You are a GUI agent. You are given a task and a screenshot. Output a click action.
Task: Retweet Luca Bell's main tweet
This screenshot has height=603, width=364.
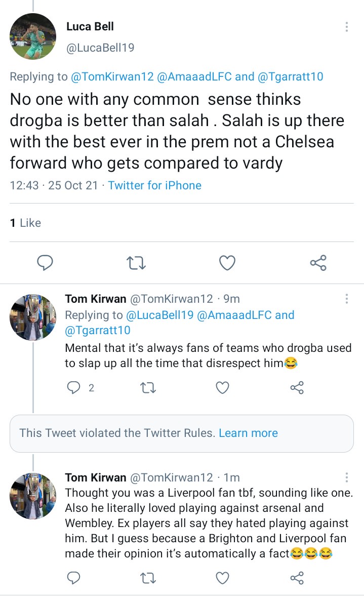click(x=136, y=263)
